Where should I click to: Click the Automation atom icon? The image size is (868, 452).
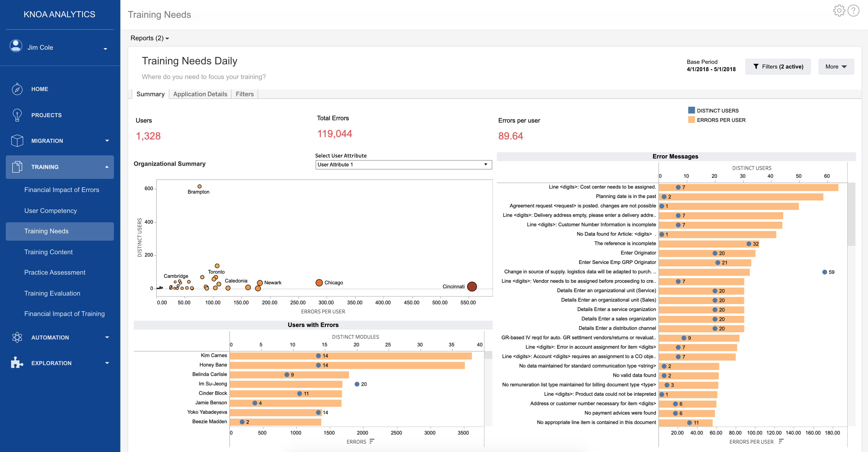click(17, 337)
